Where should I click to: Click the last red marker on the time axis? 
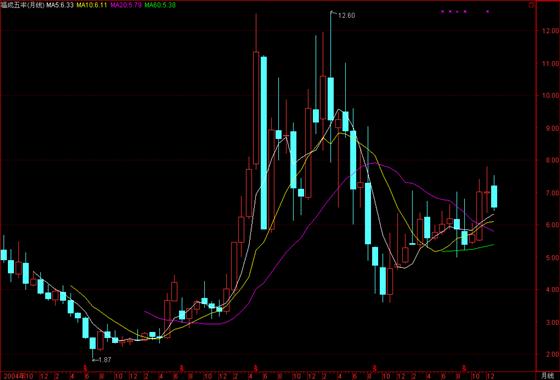[464, 367]
